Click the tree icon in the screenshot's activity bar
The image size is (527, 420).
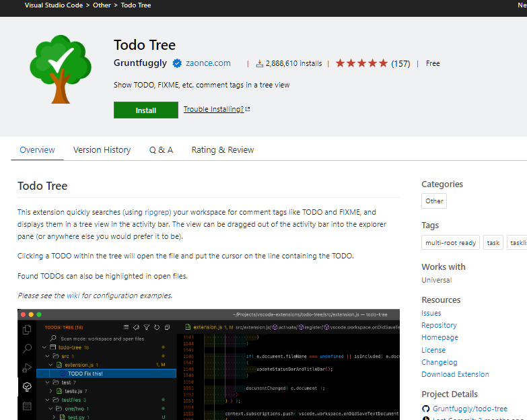(27, 386)
